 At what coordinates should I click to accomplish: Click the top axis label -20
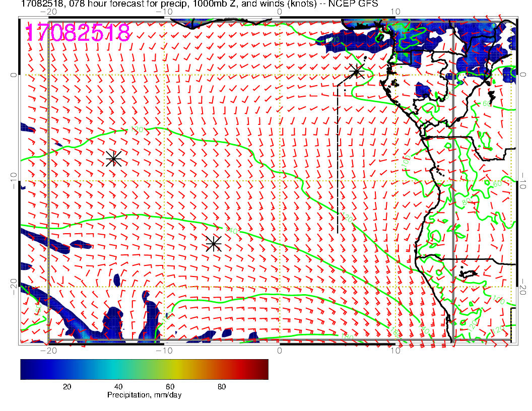point(47,11)
